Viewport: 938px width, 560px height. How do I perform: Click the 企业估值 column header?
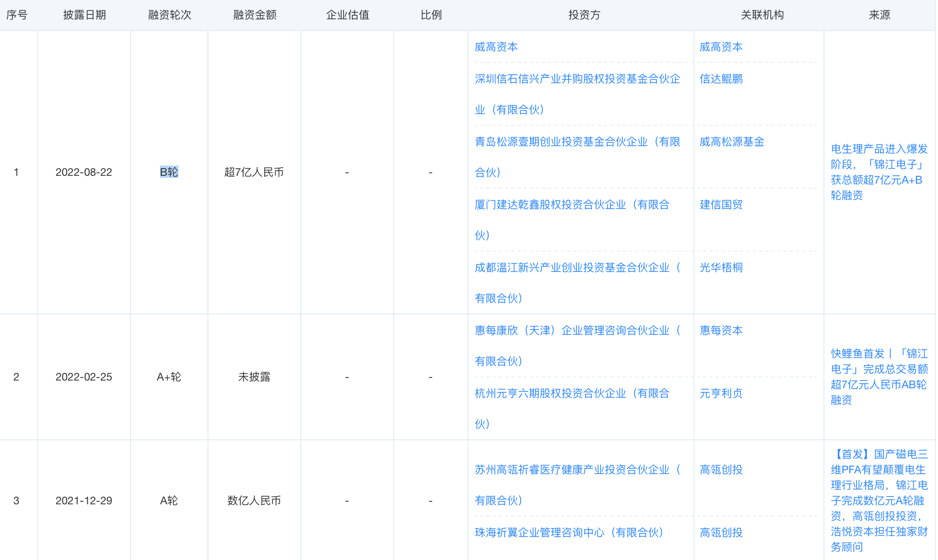pyautogui.click(x=347, y=15)
